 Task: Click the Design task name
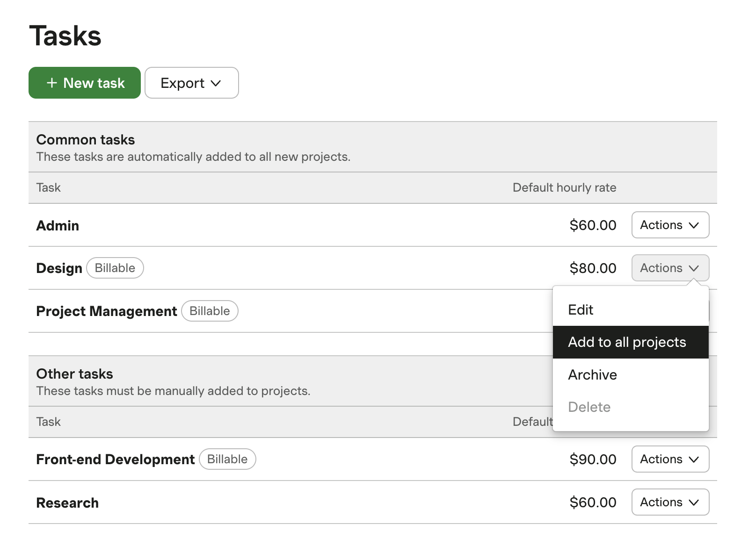(x=59, y=268)
